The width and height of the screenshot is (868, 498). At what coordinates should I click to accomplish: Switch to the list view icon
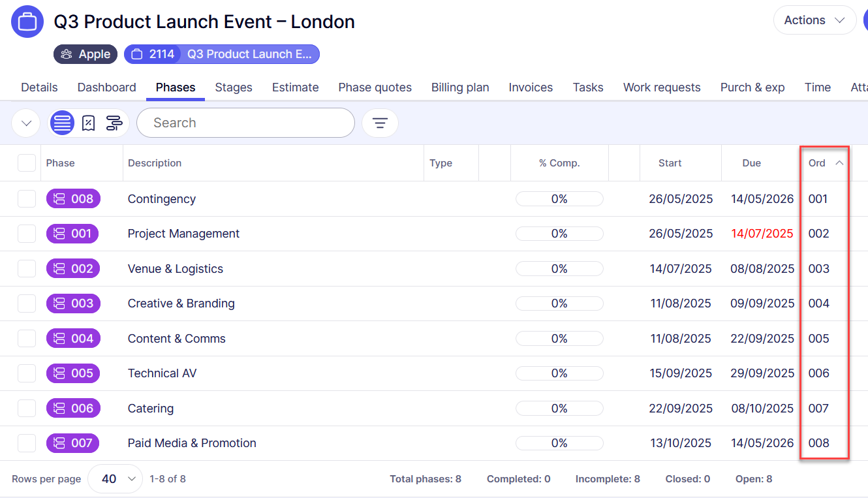click(x=62, y=123)
